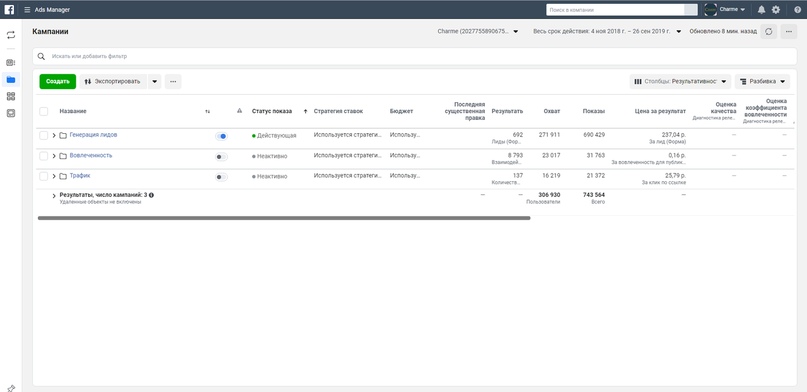Open the Генерация лидов campaign link
This screenshot has height=392, width=807.
93,135
